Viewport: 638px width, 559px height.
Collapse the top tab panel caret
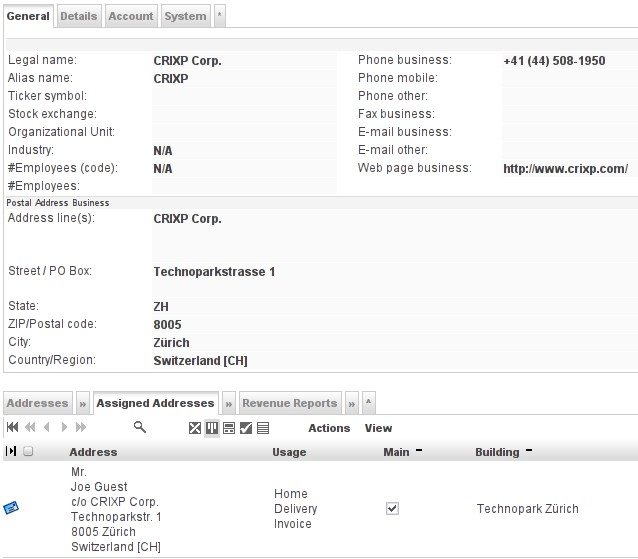[x=220, y=16]
